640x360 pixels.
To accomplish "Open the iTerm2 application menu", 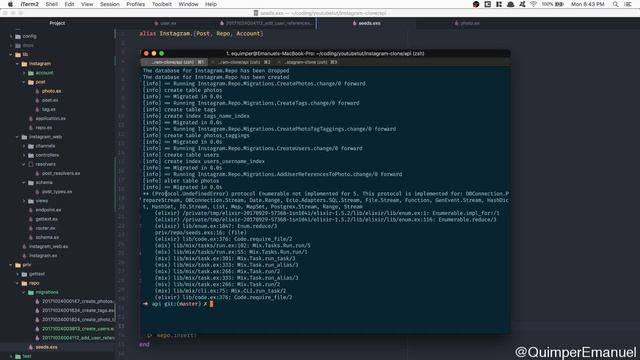I will pos(29,4).
